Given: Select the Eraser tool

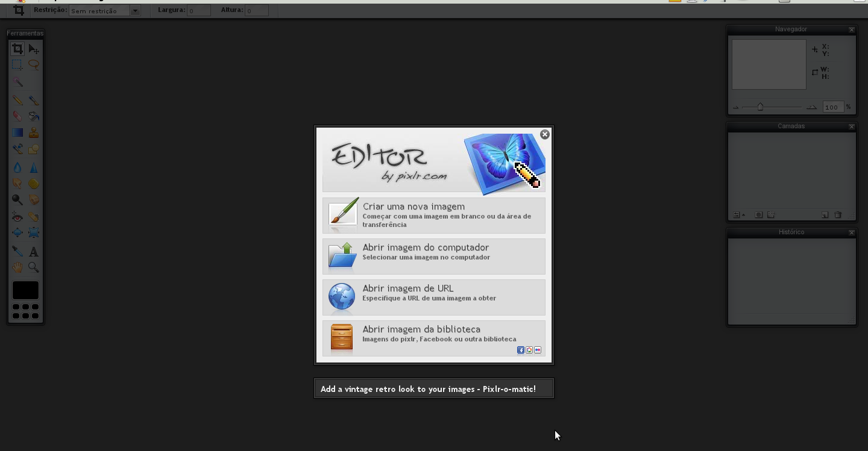Looking at the screenshot, I should 17,116.
